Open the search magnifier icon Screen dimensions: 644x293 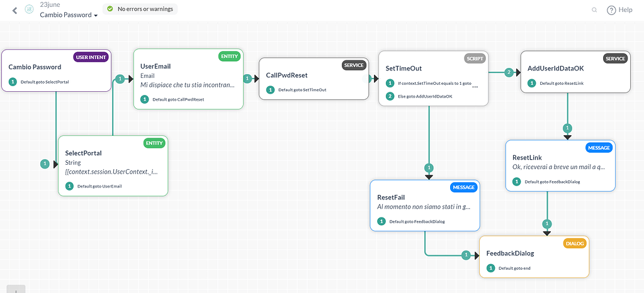click(594, 10)
